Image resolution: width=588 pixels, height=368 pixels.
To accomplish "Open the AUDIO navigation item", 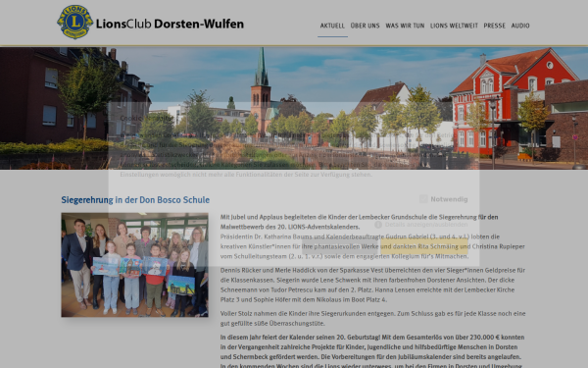I will click(x=520, y=26).
